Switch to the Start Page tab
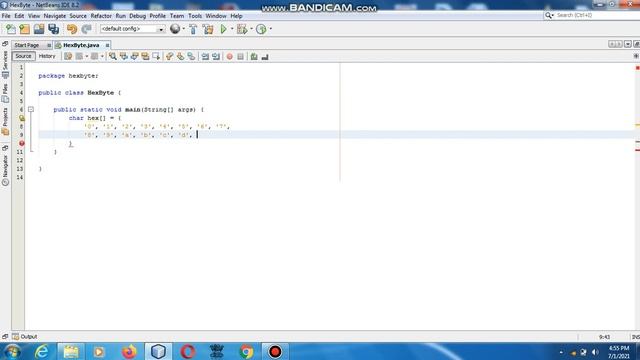The width and height of the screenshot is (640, 360). 27,45
